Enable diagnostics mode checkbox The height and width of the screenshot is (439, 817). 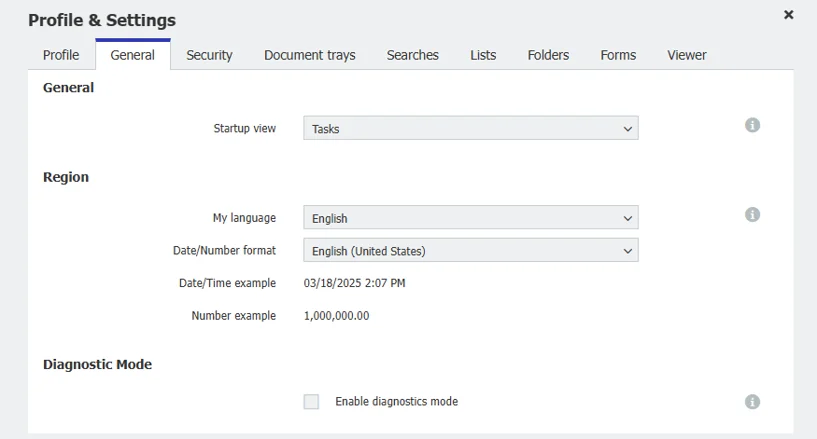coord(311,402)
